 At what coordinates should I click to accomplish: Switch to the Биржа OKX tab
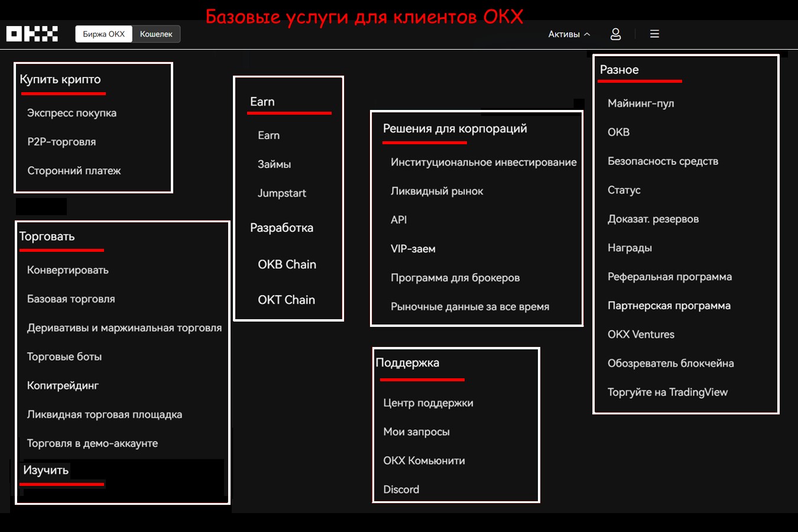point(104,34)
